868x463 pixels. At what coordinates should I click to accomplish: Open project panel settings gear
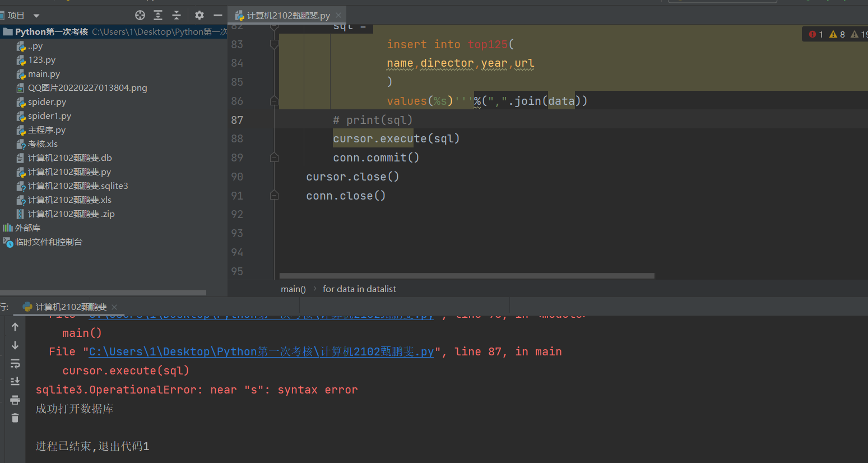tap(199, 15)
